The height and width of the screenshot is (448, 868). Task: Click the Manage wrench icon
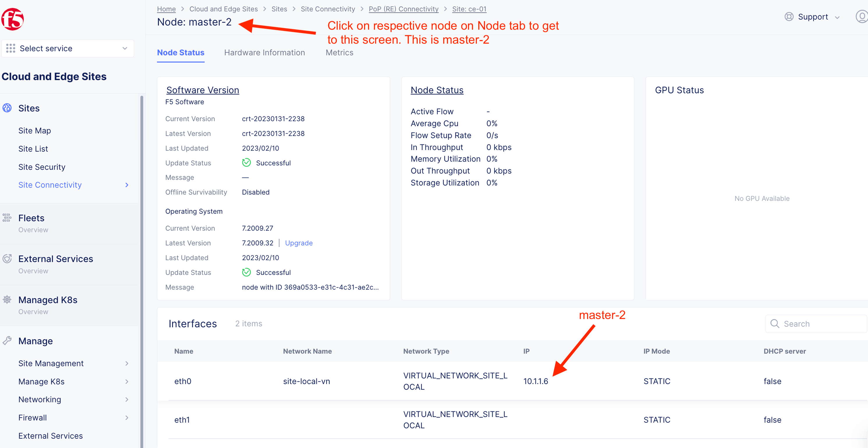(7, 341)
